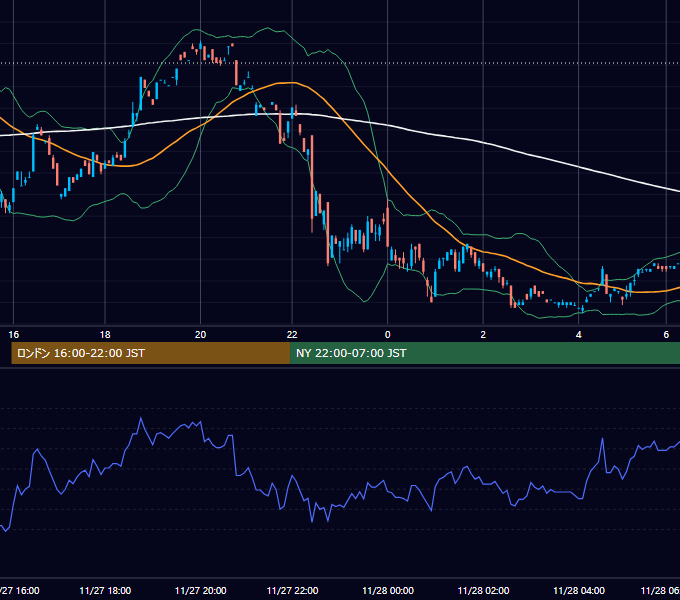Click the 11/28 02:00 date label
Screen dimensions: 680x600
(484, 590)
